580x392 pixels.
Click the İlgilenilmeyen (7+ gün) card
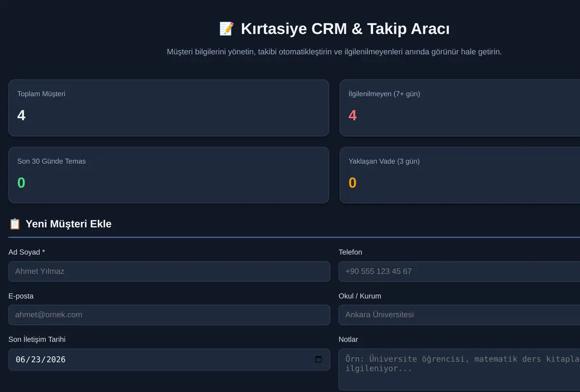click(x=460, y=108)
